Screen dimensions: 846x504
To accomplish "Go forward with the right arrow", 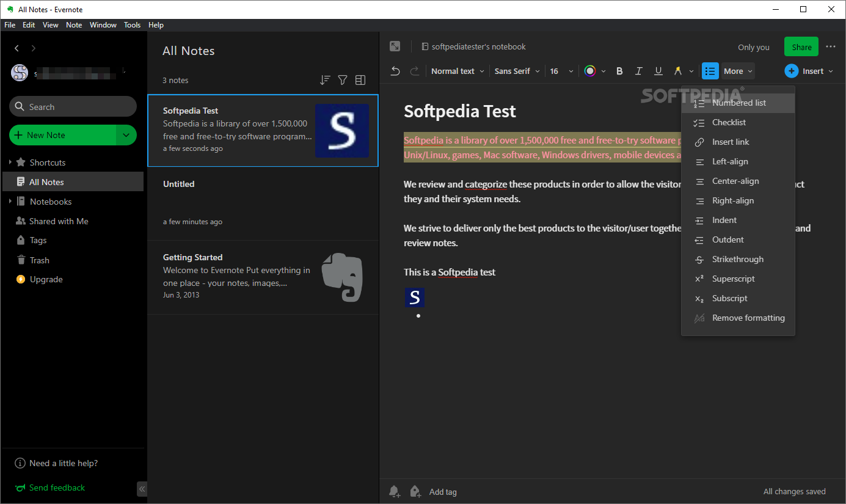I will point(34,48).
